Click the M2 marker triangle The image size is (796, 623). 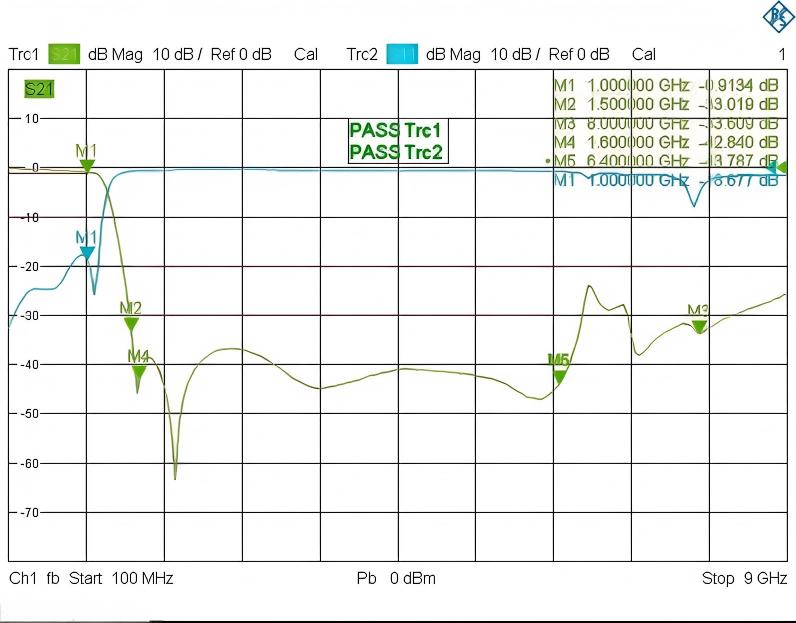click(x=131, y=322)
